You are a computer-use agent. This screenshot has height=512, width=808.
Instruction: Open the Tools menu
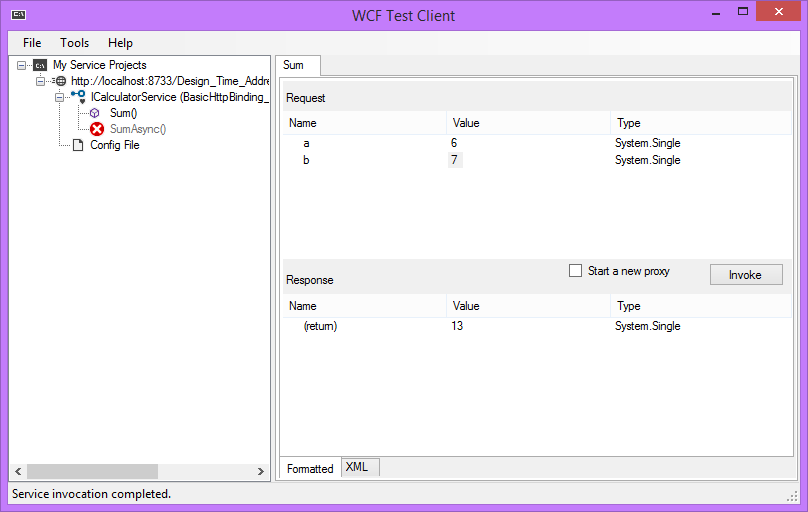point(74,43)
